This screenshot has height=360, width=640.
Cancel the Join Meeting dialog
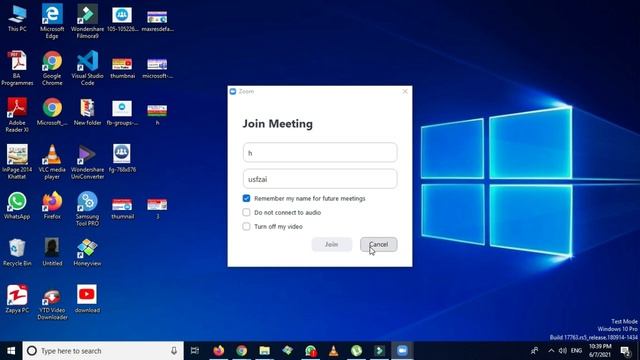coord(378,244)
